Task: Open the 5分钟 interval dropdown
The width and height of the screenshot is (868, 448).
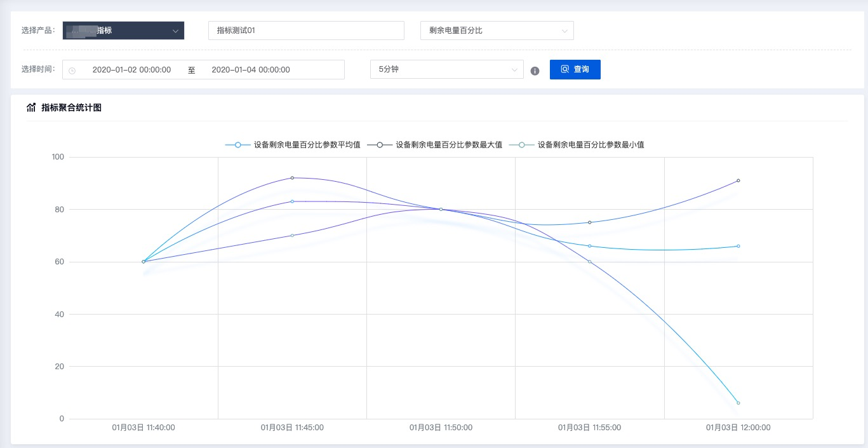Action: tap(446, 69)
